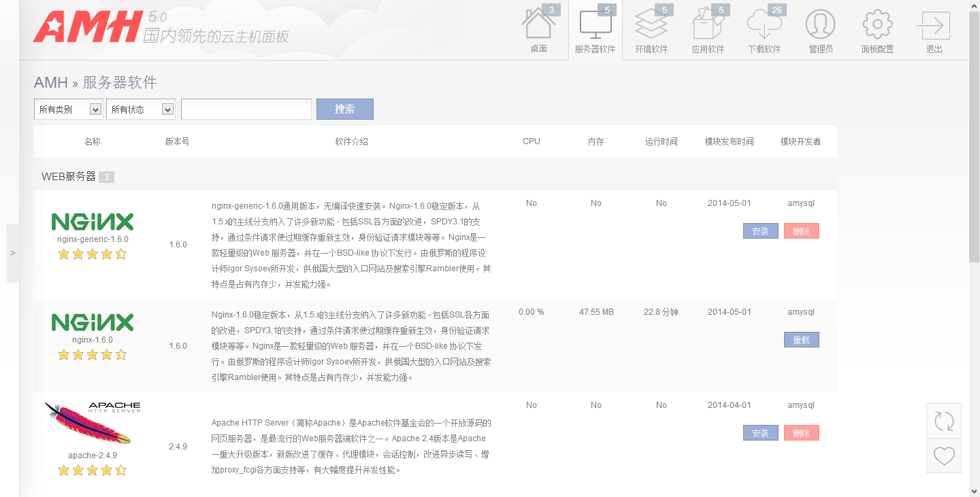This screenshot has height=497, width=980.
Task: Click the heart favorite icon
Action: 944,456
